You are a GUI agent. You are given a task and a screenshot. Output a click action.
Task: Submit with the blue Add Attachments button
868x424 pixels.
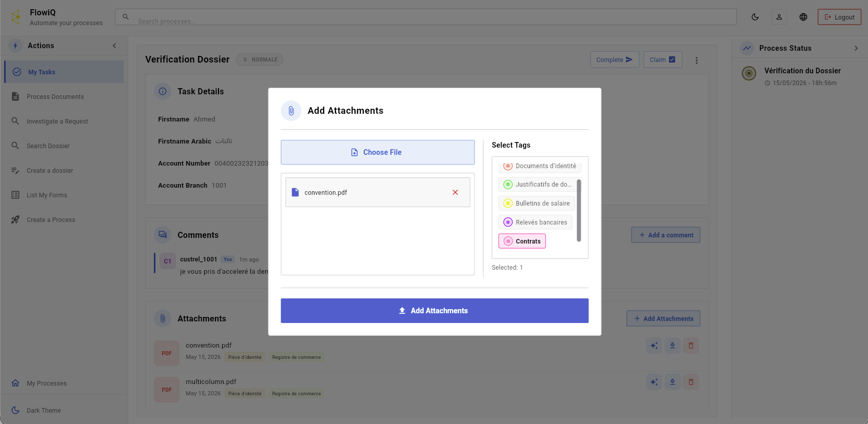tap(435, 311)
